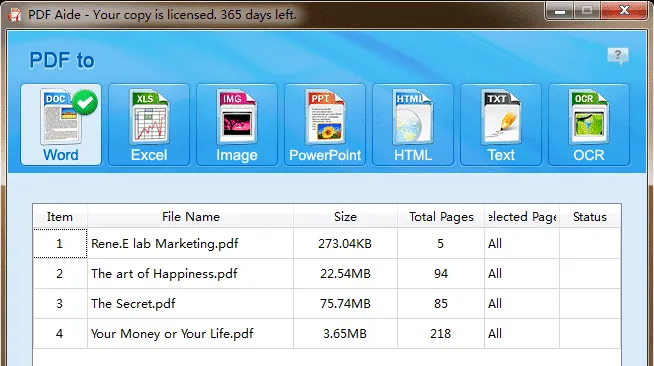
Task: Click item number 2 cell
Action: tap(60, 273)
